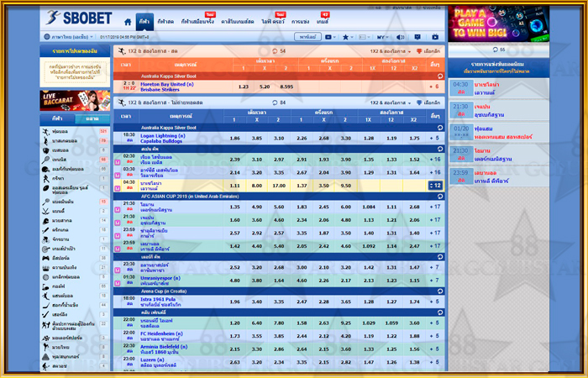The image size is (588, 378).
Task: Click refresh icon beside the 84 counter
Action: click(x=272, y=102)
